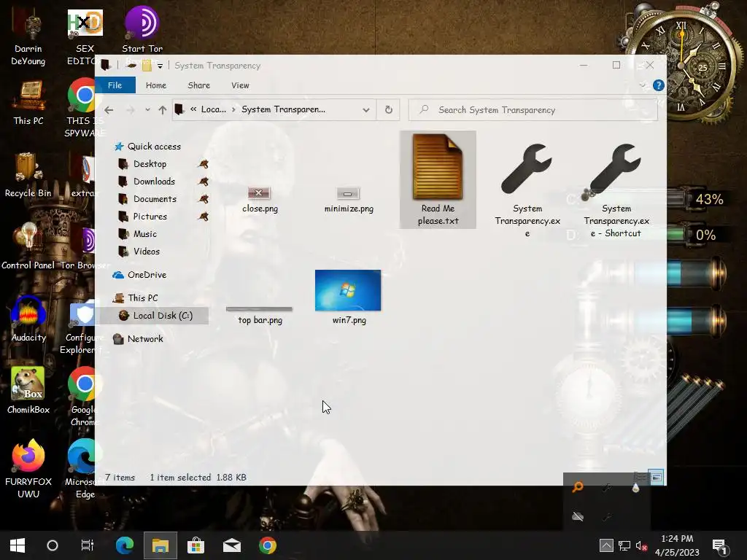Select the top bar.png file
Screen dimensions: 747x560
pos(259,315)
